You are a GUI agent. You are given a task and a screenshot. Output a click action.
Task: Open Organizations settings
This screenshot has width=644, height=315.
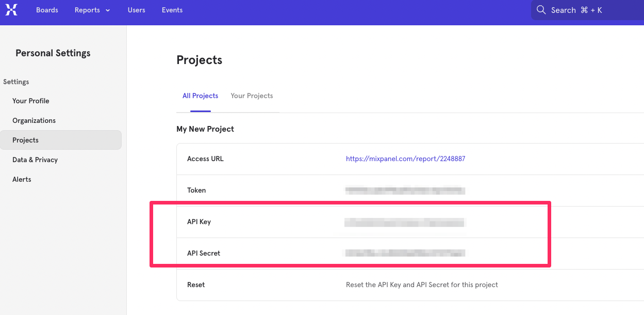tap(34, 120)
